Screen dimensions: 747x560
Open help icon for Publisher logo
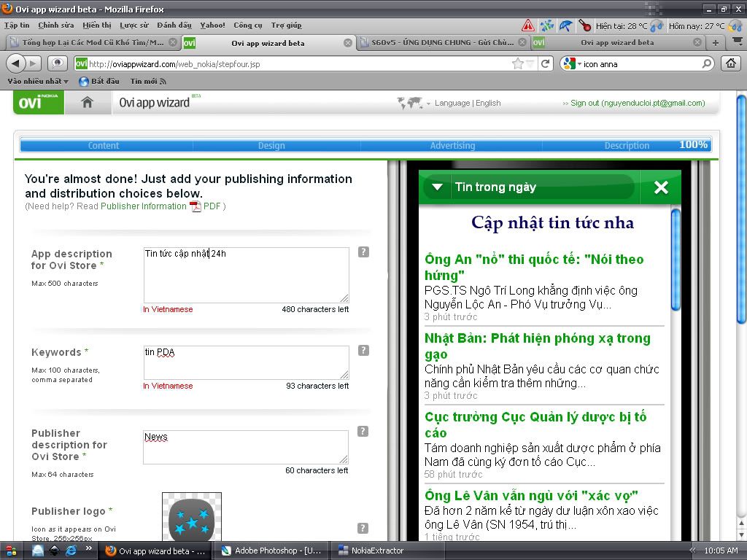tap(363, 528)
